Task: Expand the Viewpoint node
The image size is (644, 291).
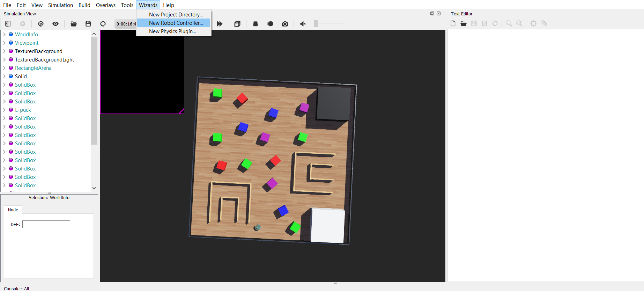Action: (4, 43)
